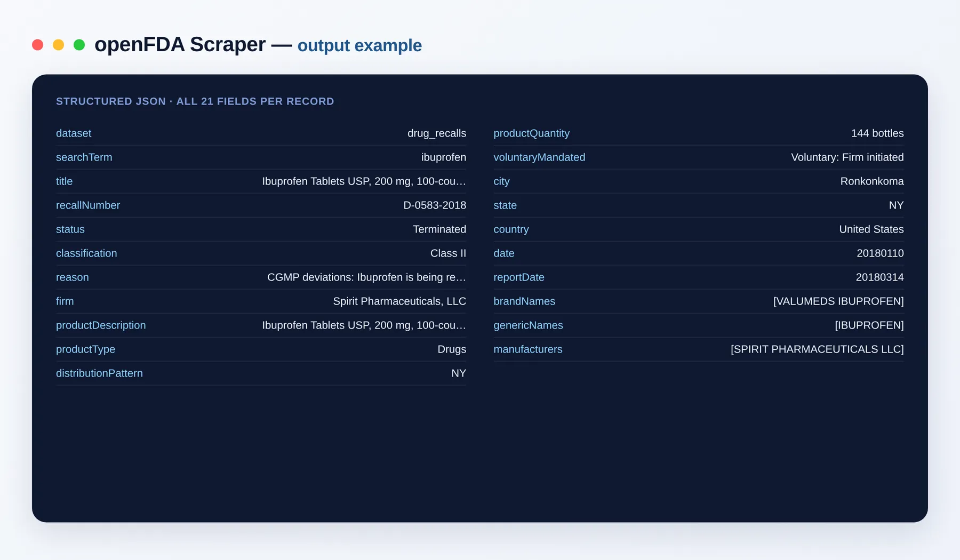Image resolution: width=960 pixels, height=560 pixels.
Task: Click the 'reportDate' field name
Action: [519, 277]
